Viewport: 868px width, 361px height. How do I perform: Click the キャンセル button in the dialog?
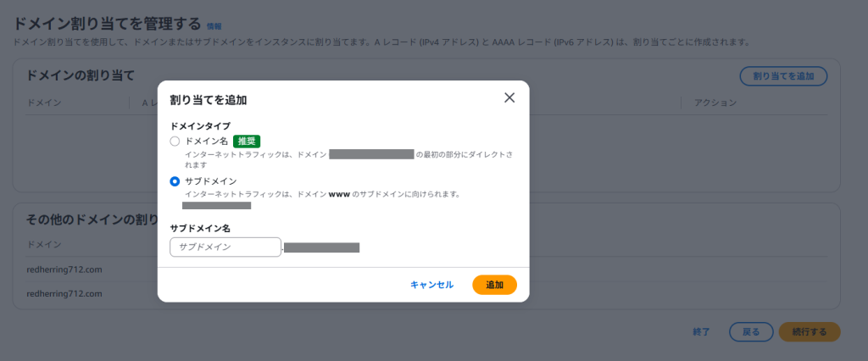431,285
